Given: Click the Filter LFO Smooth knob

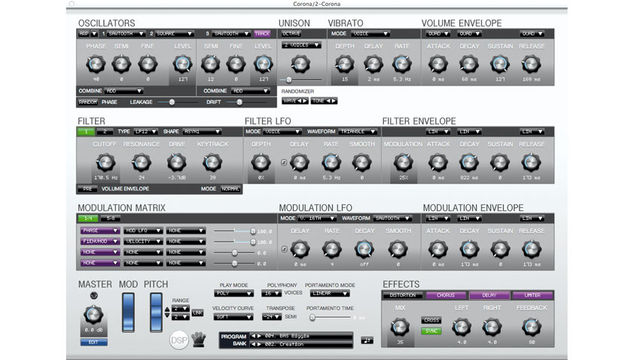Looking at the screenshot, I should tap(362, 162).
